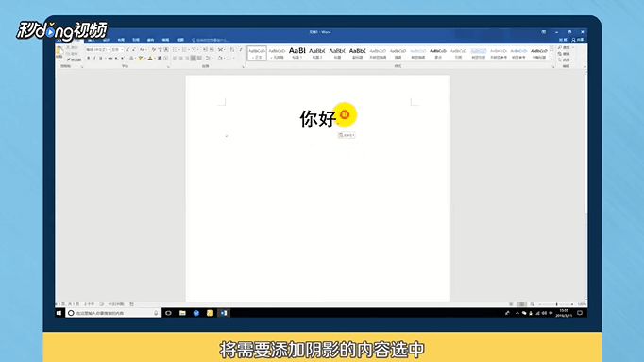Image resolution: width=644 pixels, height=362 pixels.
Task: Apply the Heading 1 style
Action: (x=297, y=53)
